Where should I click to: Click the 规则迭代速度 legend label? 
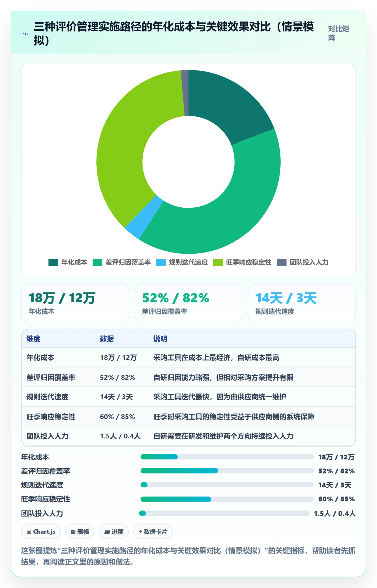point(188,262)
